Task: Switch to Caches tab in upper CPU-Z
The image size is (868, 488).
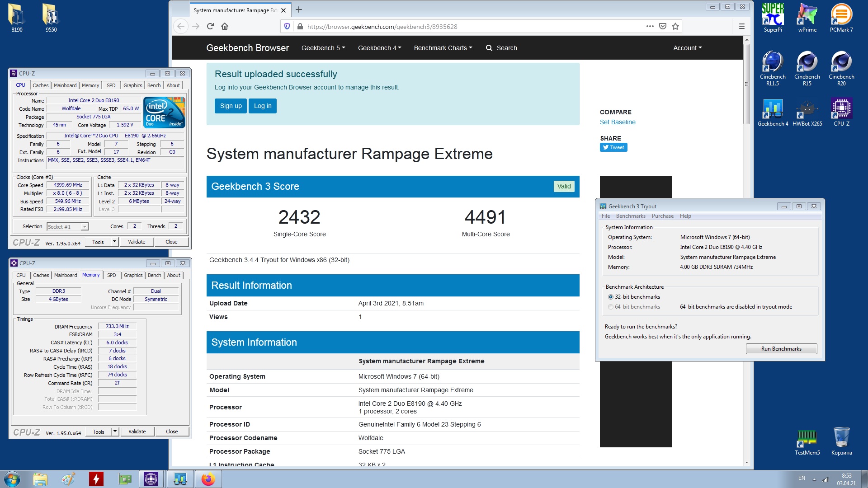Action: click(40, 85)
